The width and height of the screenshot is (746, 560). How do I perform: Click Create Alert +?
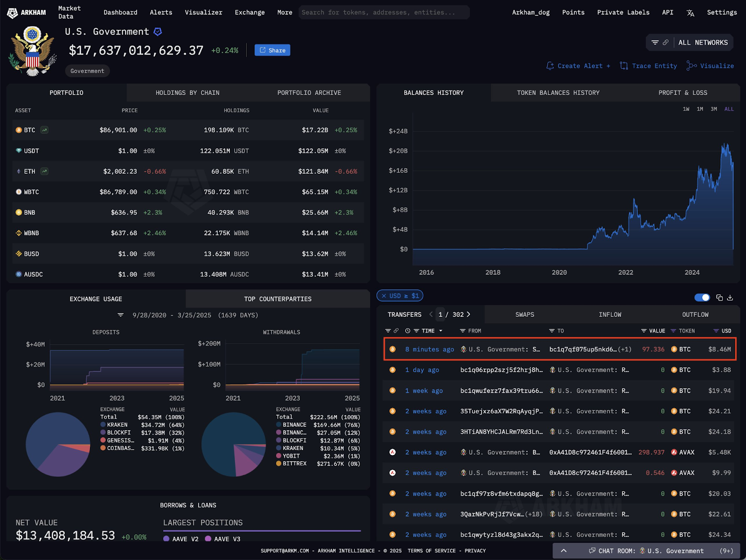point(578,66)
